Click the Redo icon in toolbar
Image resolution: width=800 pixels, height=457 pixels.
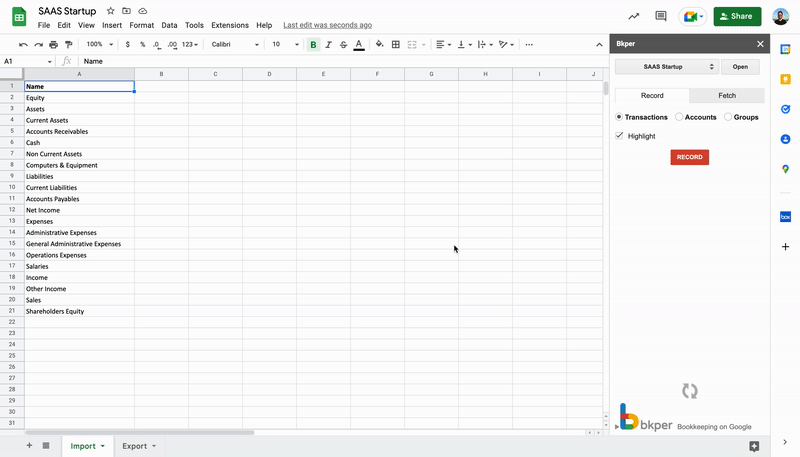tap(38, 45)
